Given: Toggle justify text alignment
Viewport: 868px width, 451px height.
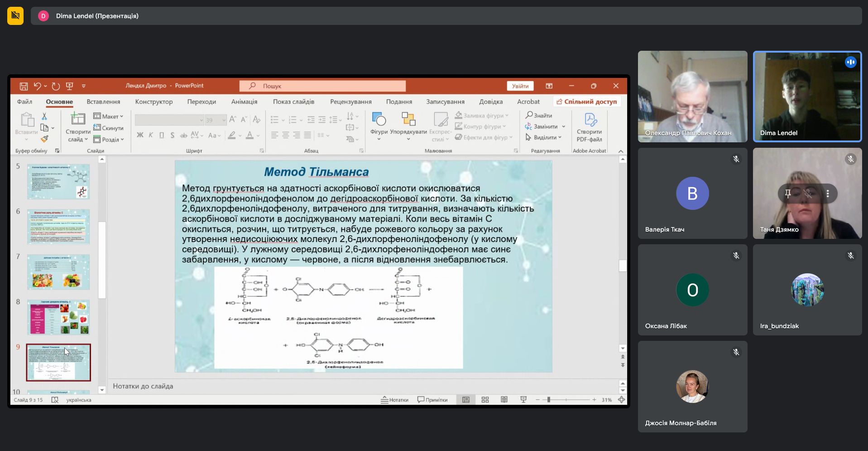Looking at the screenshot, I should pyautogui.click(x=307, y=135).
